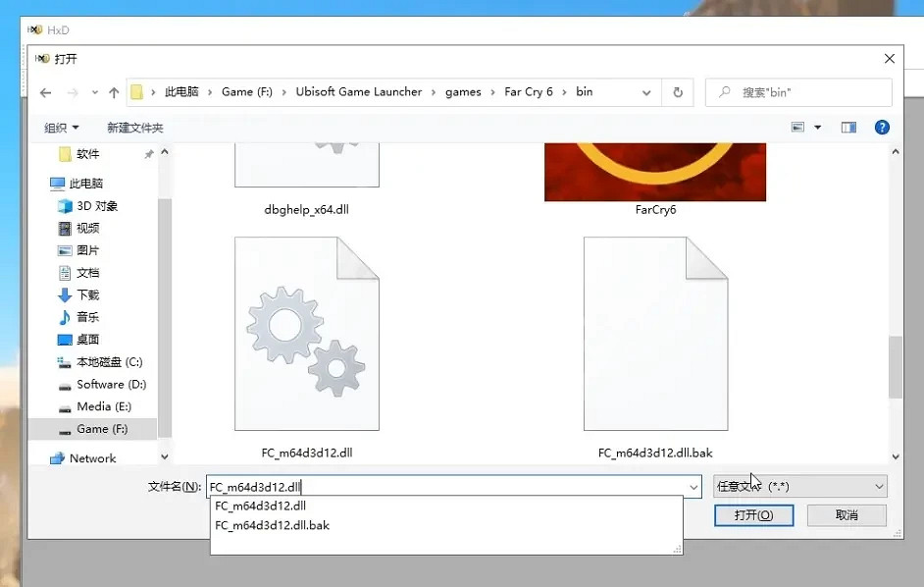The height and width of the screenshot is (587, 924).
Task: Click the 打开(O) button
Action: pos(753,515)
